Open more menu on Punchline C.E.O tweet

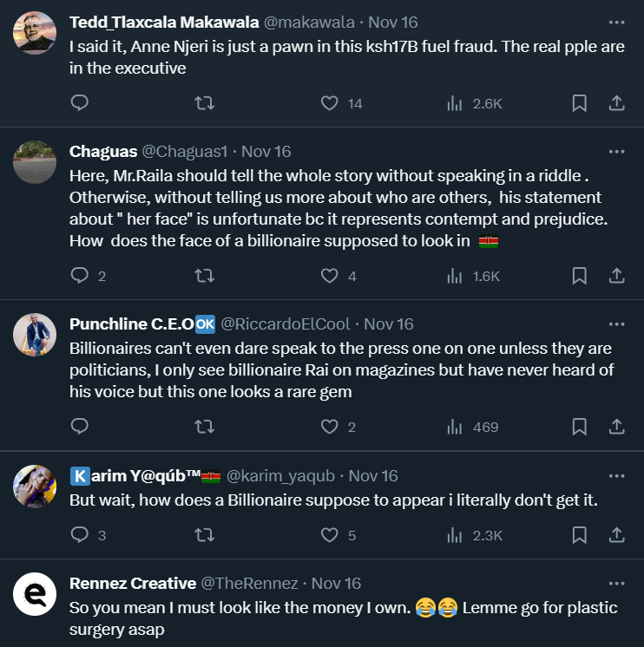click(x=616, y=324)
